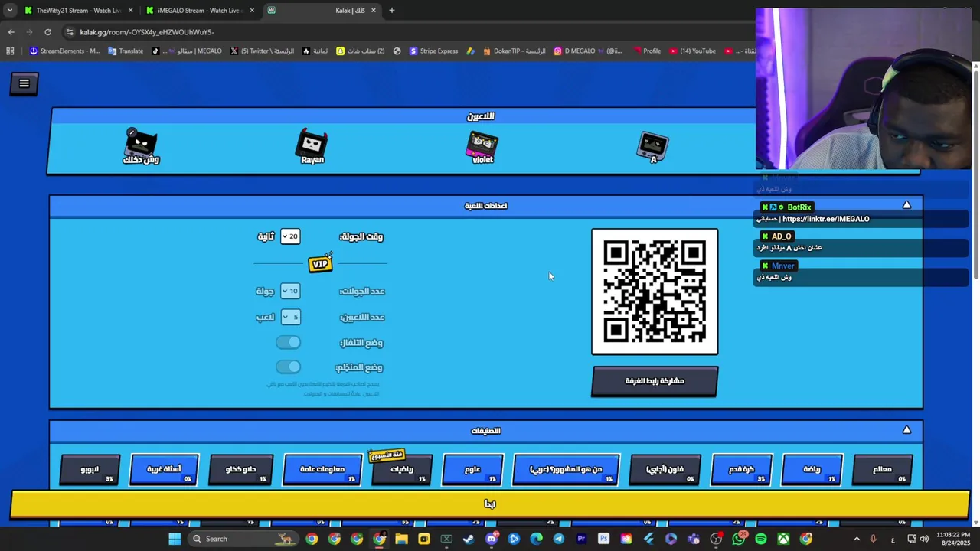Toggle the علوم category

(473, 470)
